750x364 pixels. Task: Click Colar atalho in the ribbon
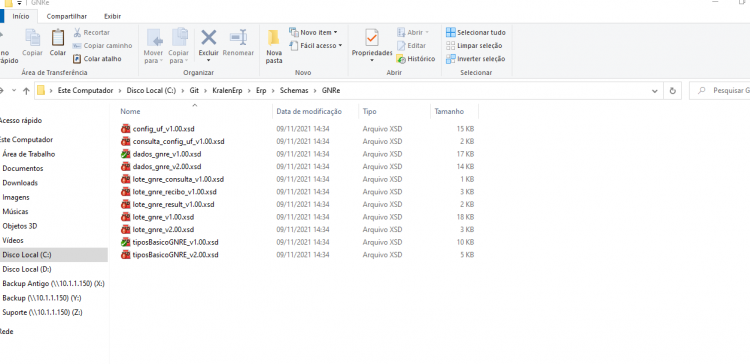pyautogui.click(x=97, y=59)
